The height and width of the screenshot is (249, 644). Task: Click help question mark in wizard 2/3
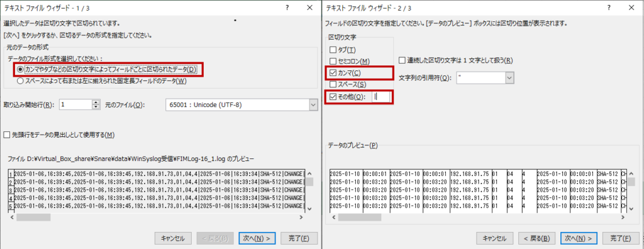609,8
